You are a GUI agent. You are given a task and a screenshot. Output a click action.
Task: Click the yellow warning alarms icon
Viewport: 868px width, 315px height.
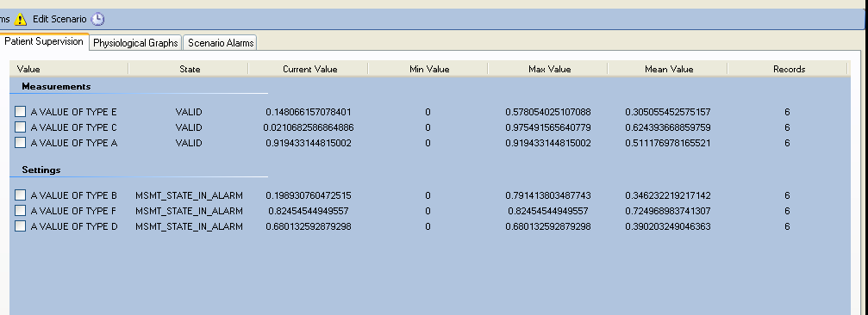click(x=21, y=19)
